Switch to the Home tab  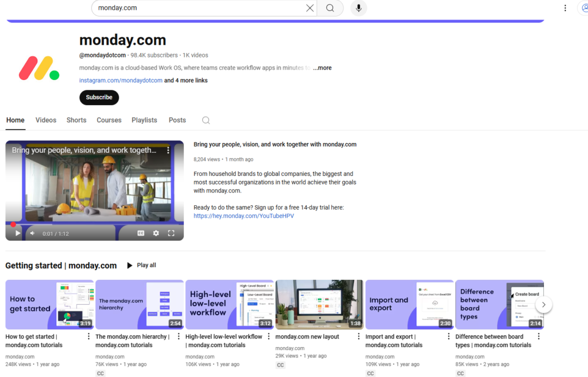tap(16, 120)
